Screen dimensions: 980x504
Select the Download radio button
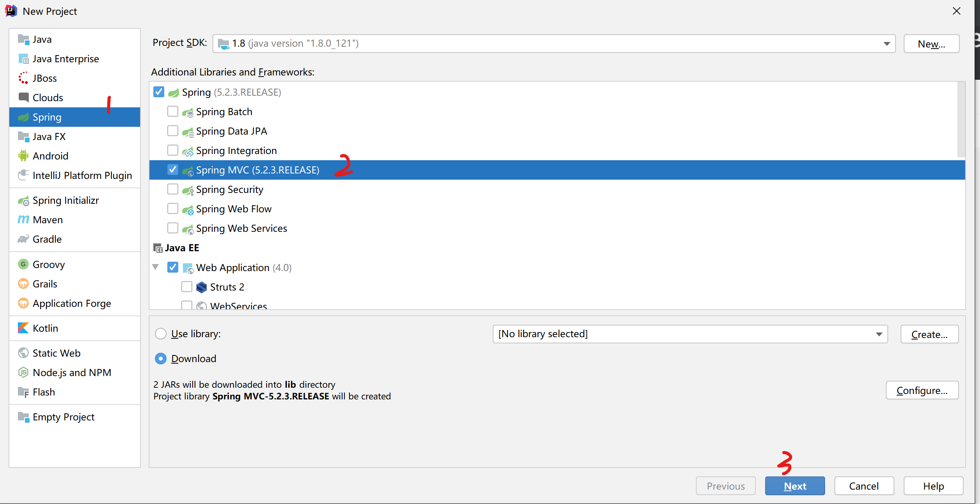click(161, 359)
